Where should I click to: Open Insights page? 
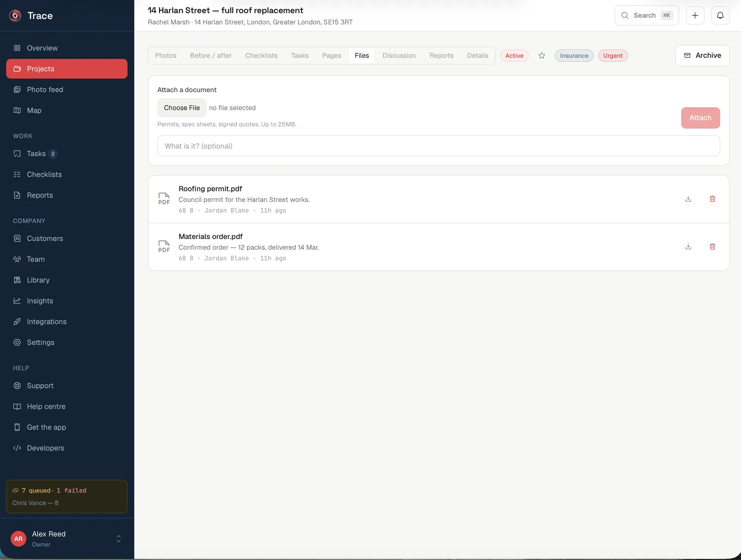coord(67,301)
